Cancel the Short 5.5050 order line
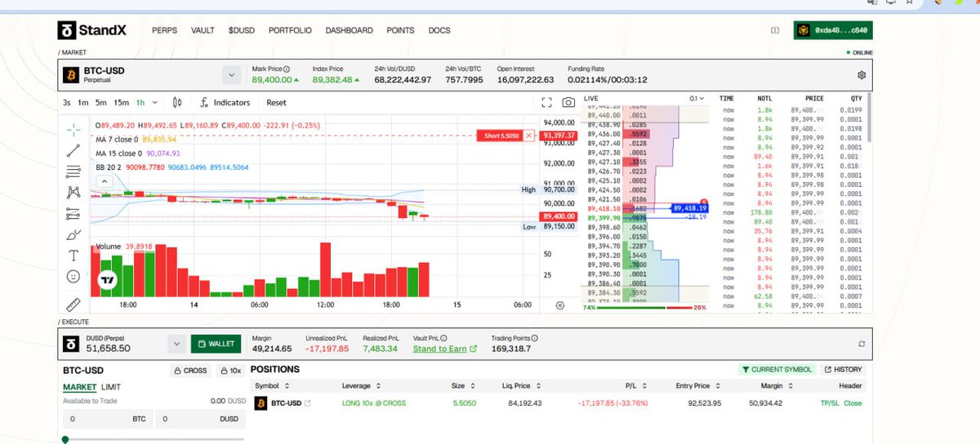This screenshot has width=980, height=444. coord(529,135)
